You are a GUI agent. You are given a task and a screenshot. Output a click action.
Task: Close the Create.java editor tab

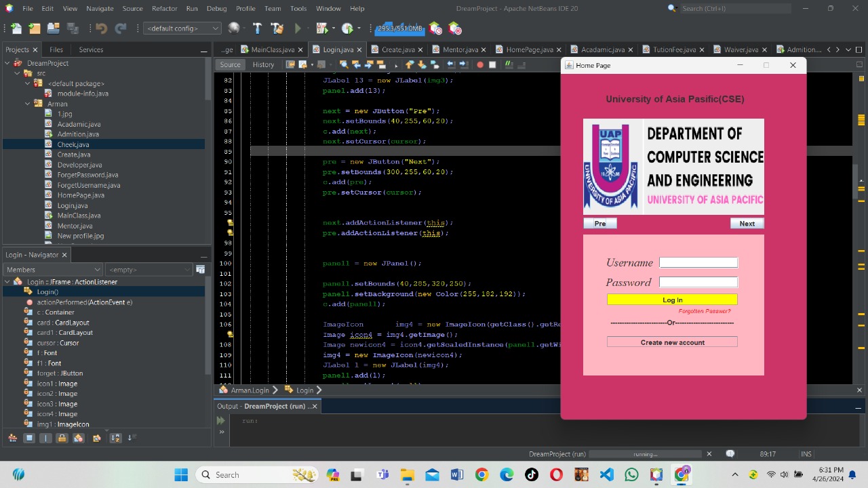[420, 49]
